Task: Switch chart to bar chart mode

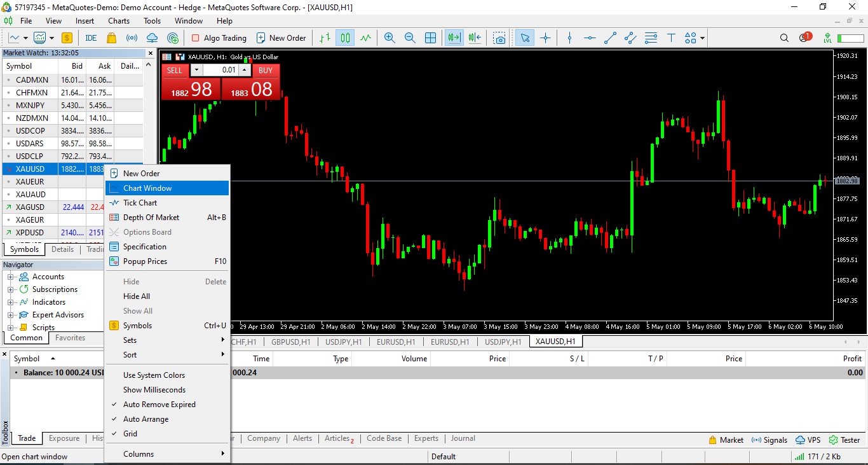Action: (325, 38)
